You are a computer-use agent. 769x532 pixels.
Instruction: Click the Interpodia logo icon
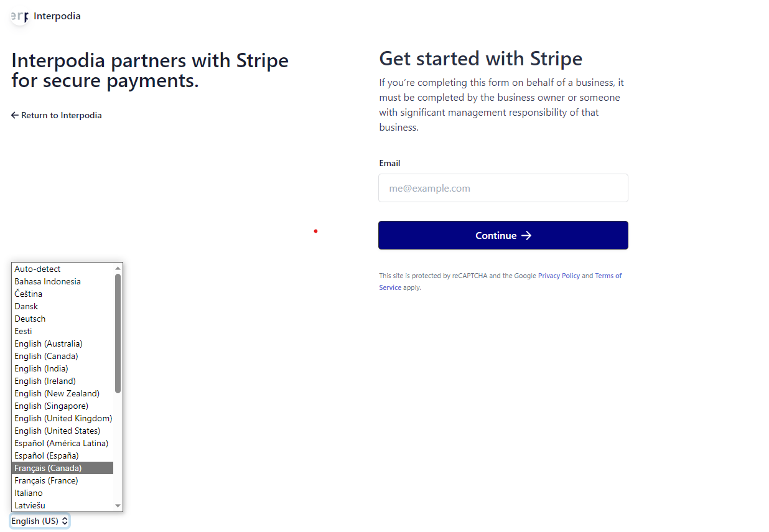[x=19, y=16]
